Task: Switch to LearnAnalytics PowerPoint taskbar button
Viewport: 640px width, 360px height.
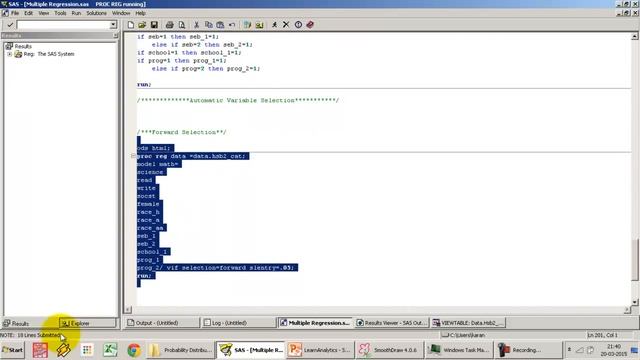Action: (320, 350)
